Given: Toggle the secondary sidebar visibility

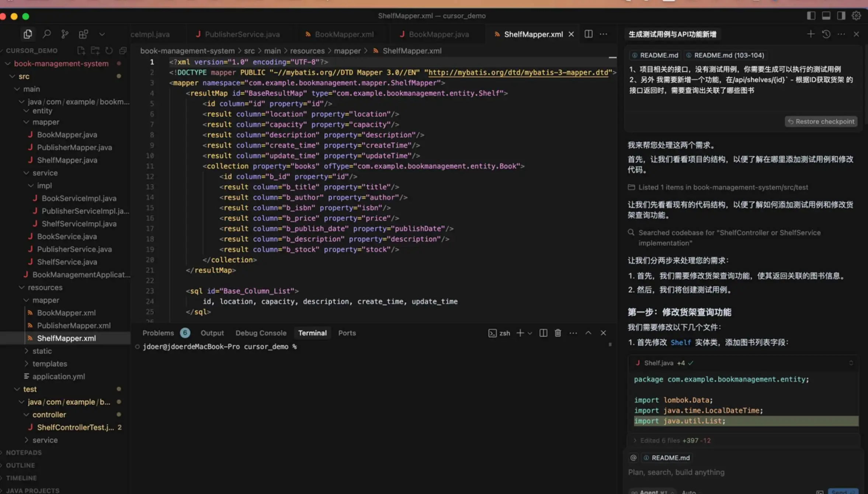Looking at the screenshot, I should coord(841,15).
